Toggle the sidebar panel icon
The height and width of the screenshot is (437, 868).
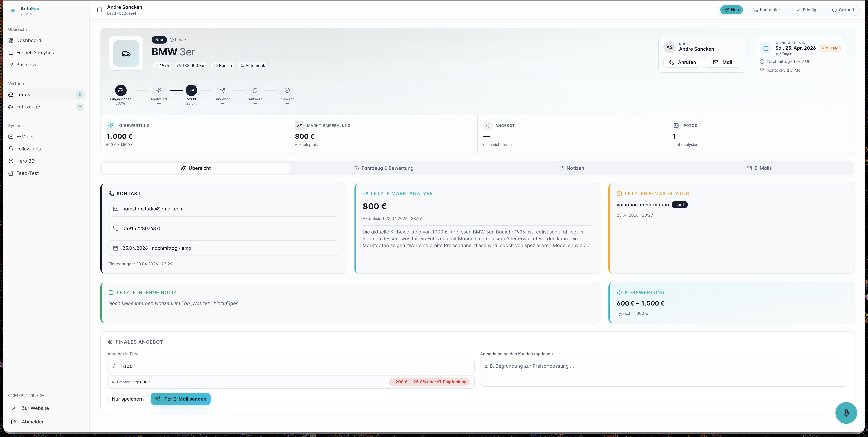(100, 10)
